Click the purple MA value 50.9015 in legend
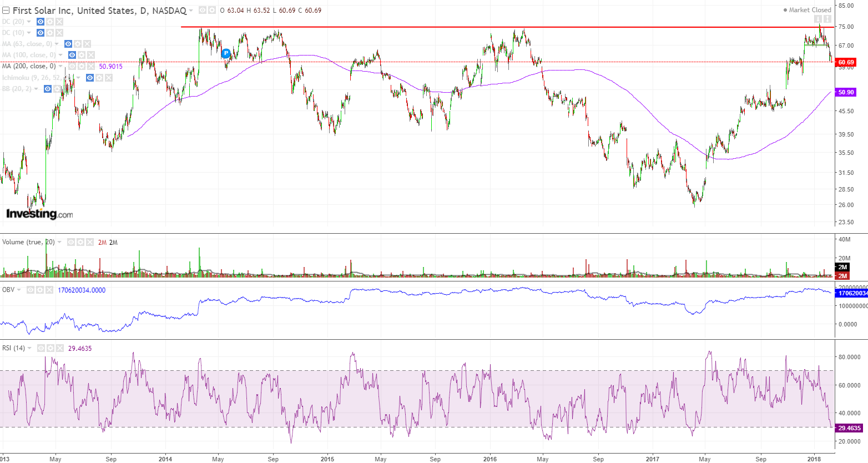 click(x=111, y=66)
